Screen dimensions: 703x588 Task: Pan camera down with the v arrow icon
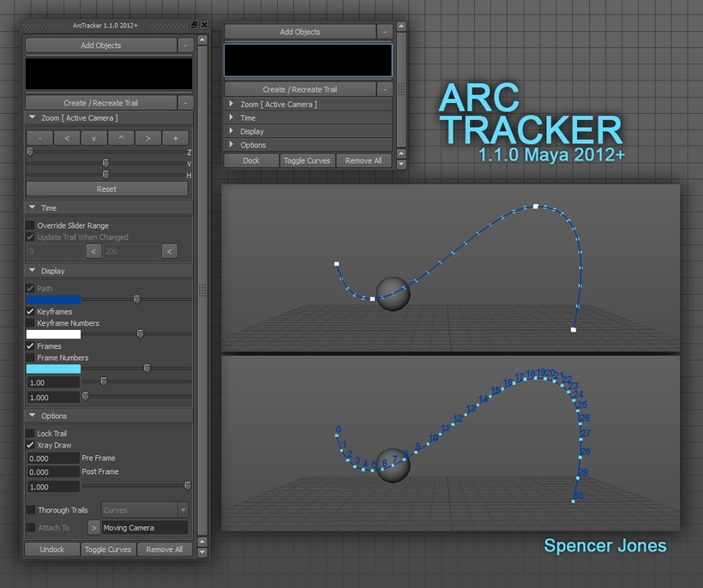(x=93, y=138)
